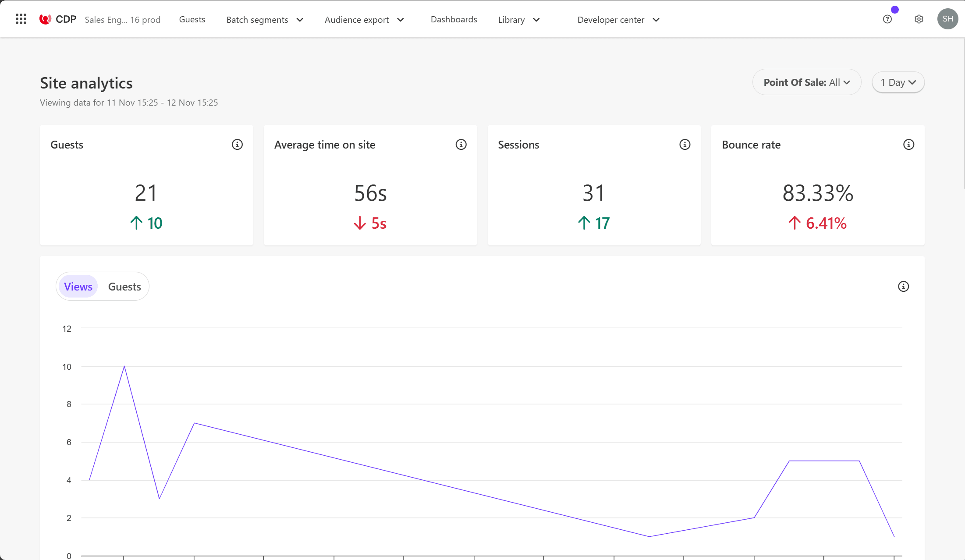Show info for Sessions card
The image size is (965, 560).
pyautogui.click(x=685, y=145)
